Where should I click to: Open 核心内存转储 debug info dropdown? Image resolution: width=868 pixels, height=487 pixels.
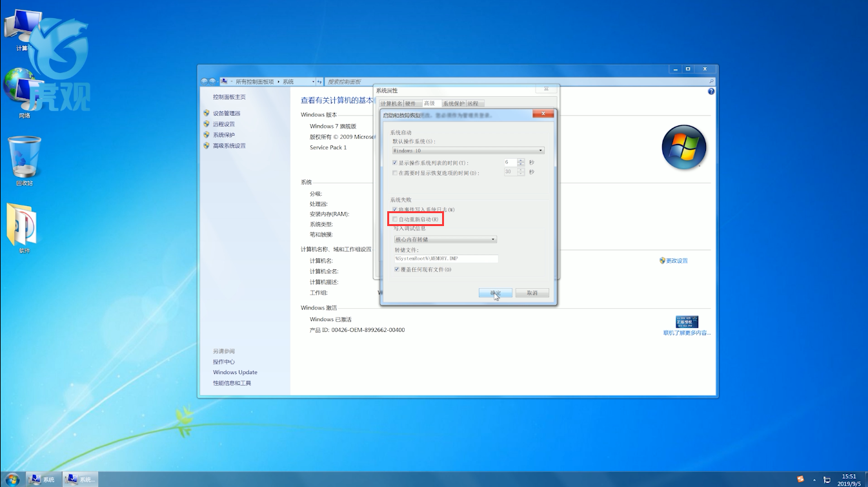(445, 240)
